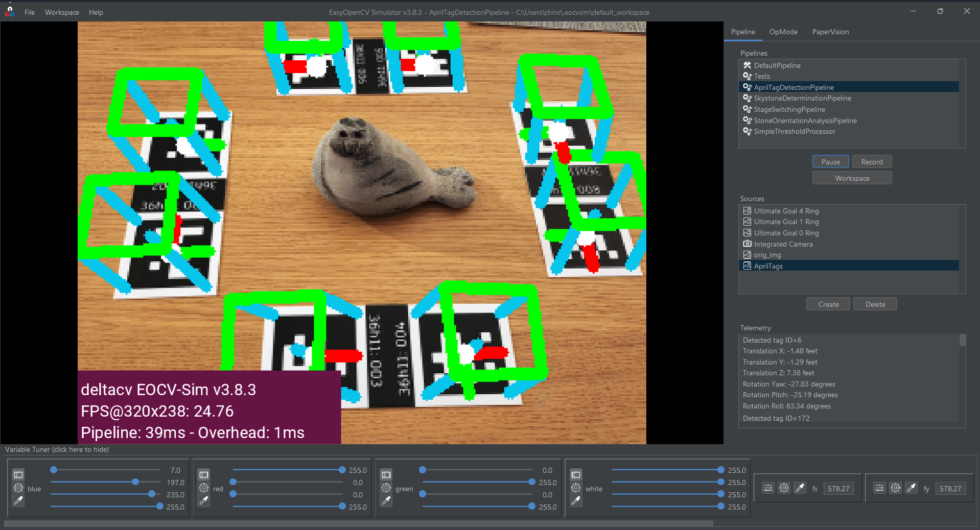This screenshot has width=980, height=530.
Task: Click the slider-mode icon beside fx field
Action: (x=768, y=488)
